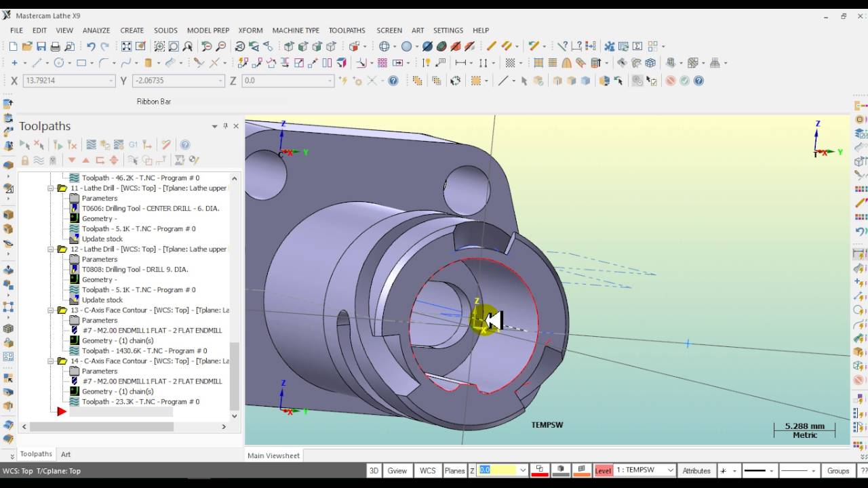Open Toolpaths panel options dropdown arrow
868x488 pixels.
[214, 126]
